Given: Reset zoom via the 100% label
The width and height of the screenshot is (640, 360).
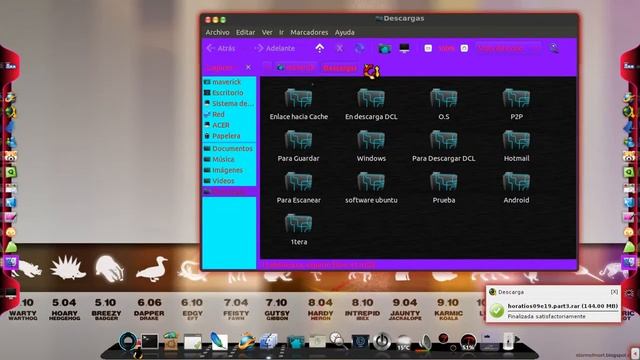Looking at the screenshot, I should coord(446,48).
